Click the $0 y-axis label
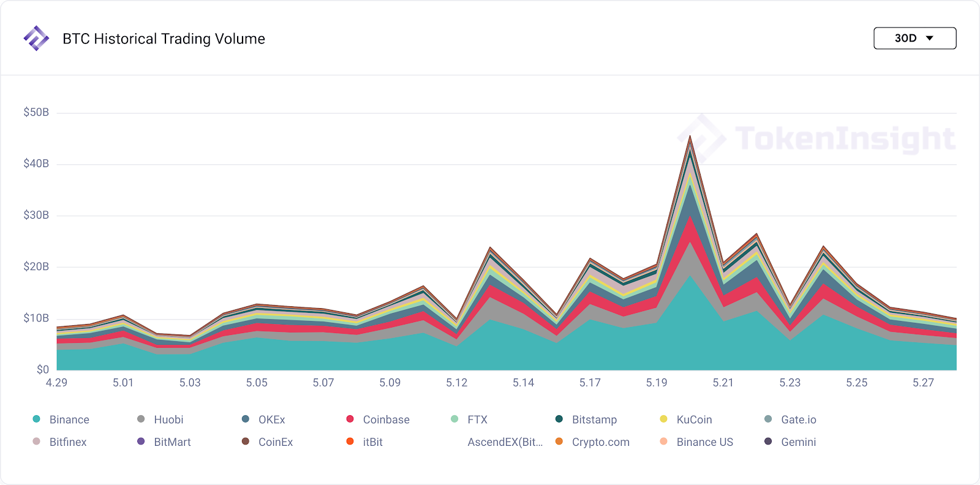This screenshot has width=980, height=485. point(43,369)
